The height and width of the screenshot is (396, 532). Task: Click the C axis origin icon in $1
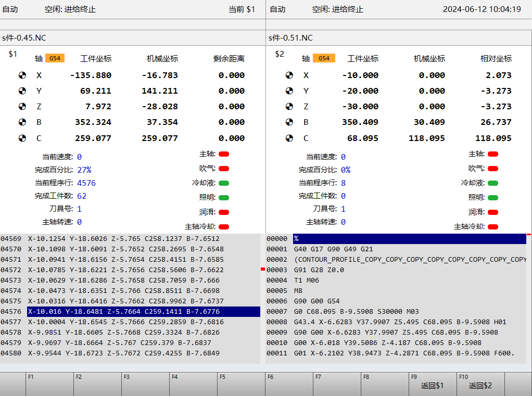pyautogui.click(x=22, y=138)
